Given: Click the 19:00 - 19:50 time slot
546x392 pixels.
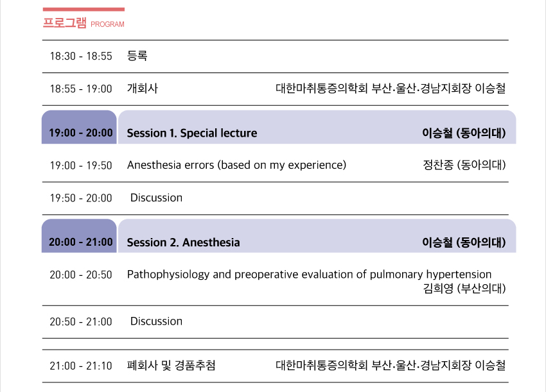Looking at the screenshot, I should (x=81, y=166).
